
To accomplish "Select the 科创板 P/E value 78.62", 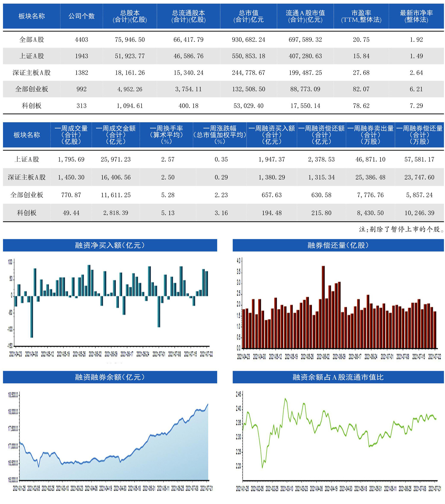I will [361, 106].
